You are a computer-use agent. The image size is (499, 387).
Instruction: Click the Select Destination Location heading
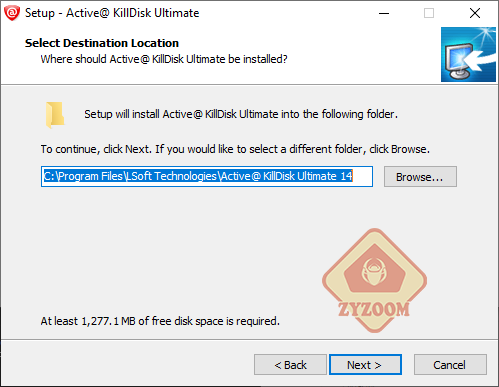click(x=102, y=43)
